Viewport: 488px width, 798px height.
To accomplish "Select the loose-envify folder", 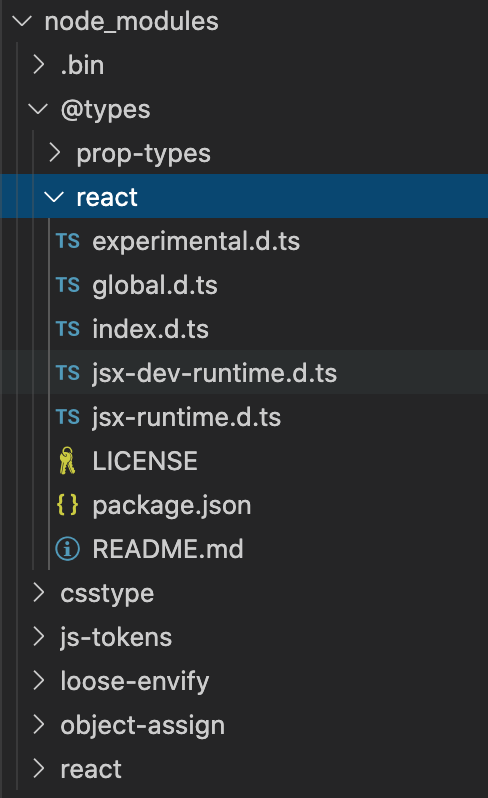I will click(x=244, y=681).
